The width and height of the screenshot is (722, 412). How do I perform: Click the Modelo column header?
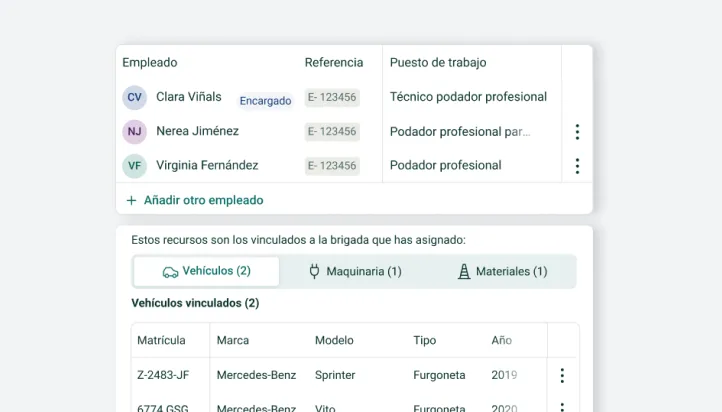pos(334,340)
